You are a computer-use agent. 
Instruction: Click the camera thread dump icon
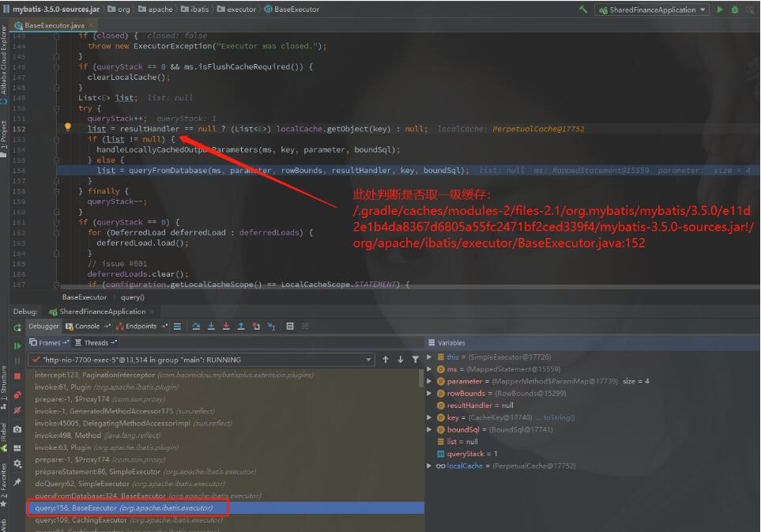point(17,429)
